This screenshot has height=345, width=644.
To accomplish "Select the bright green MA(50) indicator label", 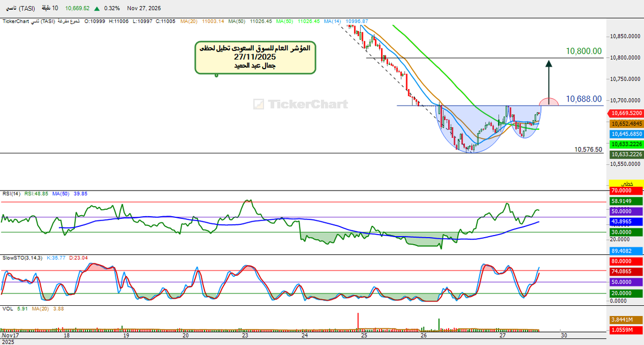I will pyautogui.click(x=284, y=21).
